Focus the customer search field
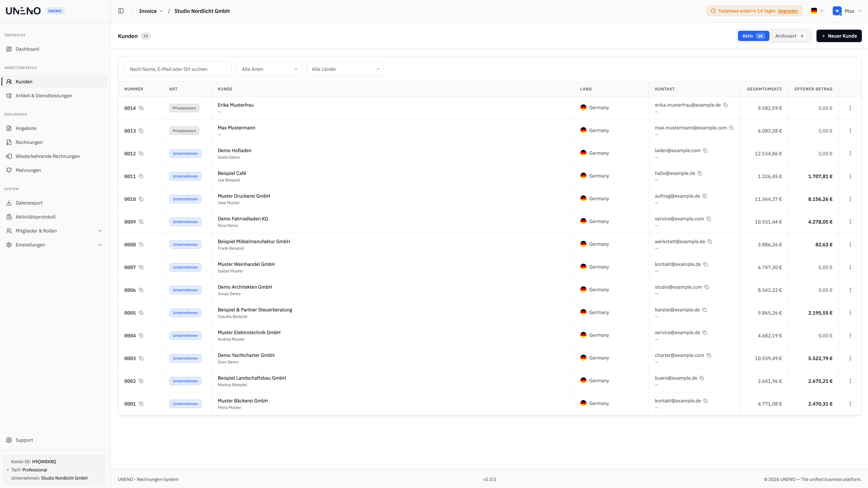The image size is (868, 488). coord(178,69)
